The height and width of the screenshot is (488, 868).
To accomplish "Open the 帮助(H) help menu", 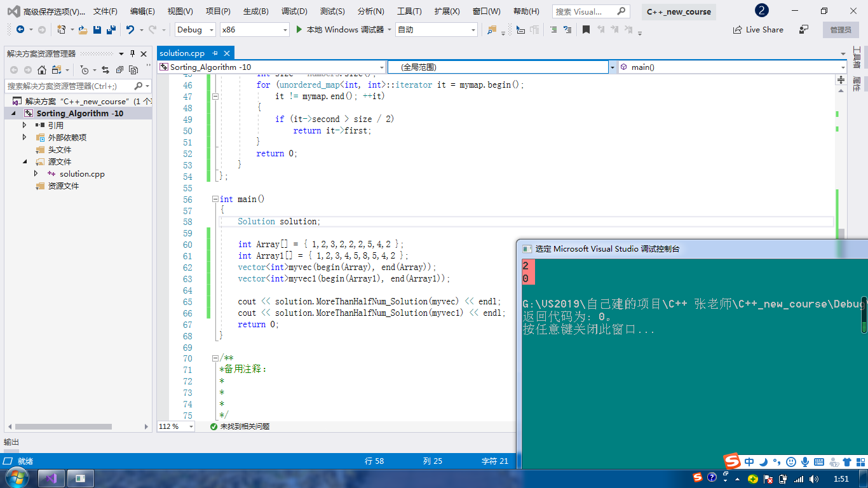I will click(x=526, y=11).
